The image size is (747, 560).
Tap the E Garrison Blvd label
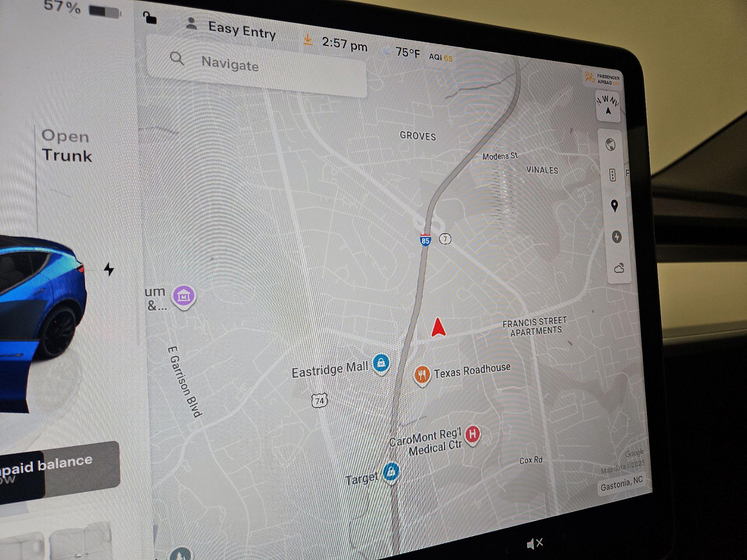click(185, 381)
